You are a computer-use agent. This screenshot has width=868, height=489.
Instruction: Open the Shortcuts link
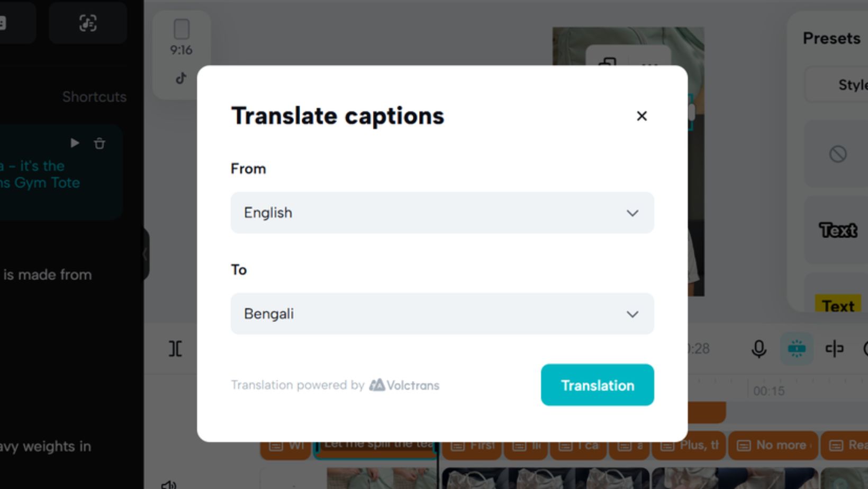coord(94,97)
